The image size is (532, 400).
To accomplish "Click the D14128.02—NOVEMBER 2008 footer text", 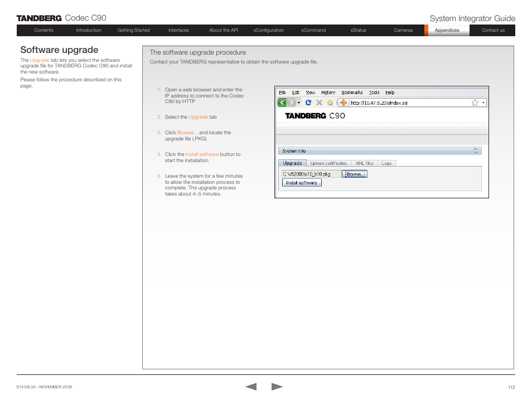I will [44, 387].
